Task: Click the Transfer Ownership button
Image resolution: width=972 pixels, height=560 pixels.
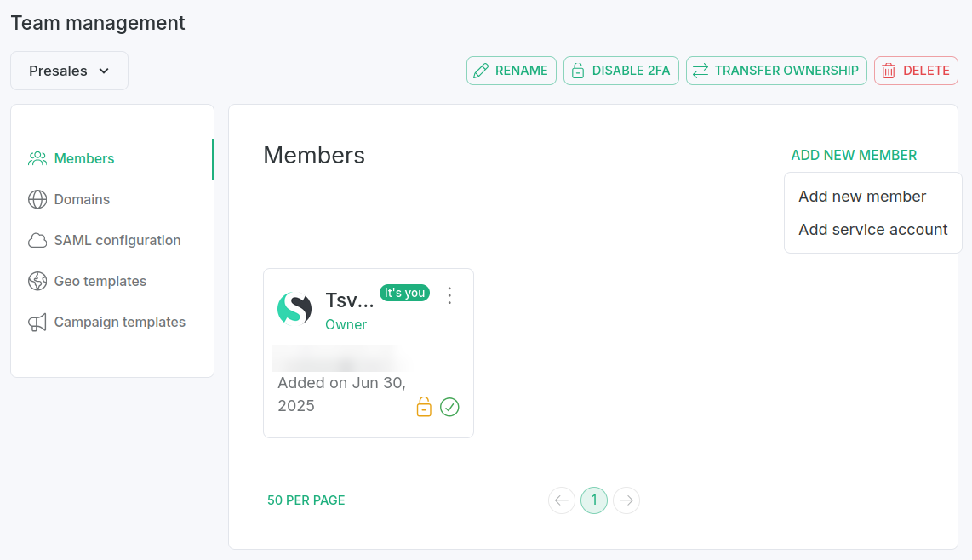Action: [776, 71]
